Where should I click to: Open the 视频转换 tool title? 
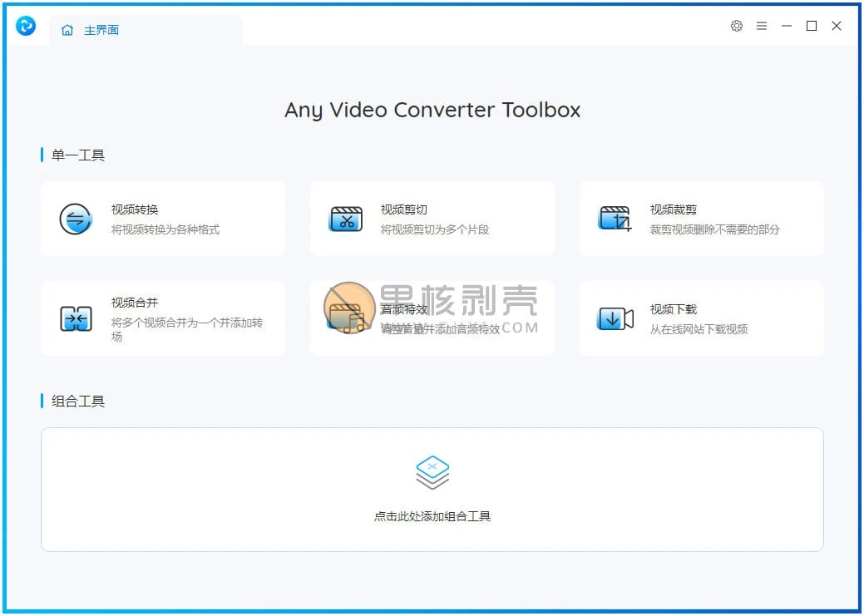[x=135, y=209]
